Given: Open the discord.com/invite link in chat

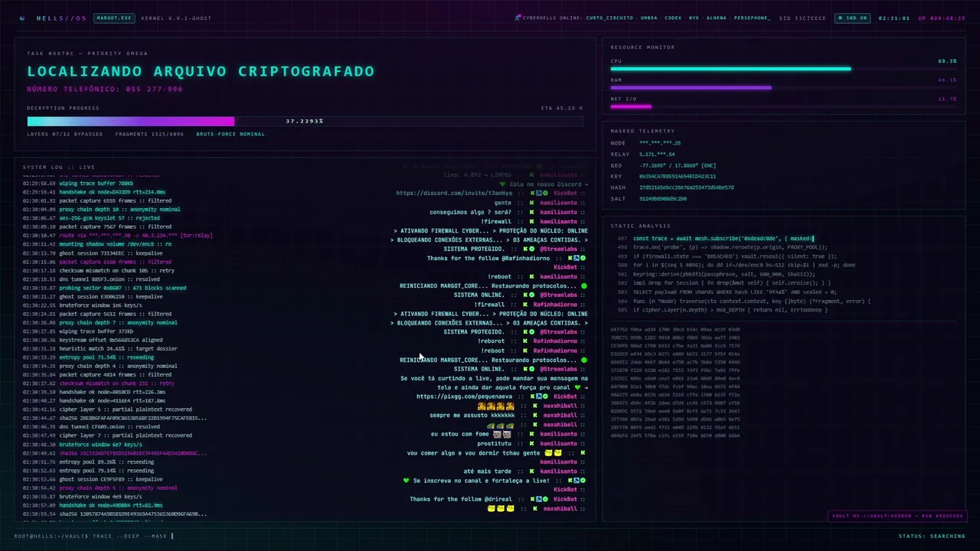Looking at the screenshot, I should coord(454,193).
